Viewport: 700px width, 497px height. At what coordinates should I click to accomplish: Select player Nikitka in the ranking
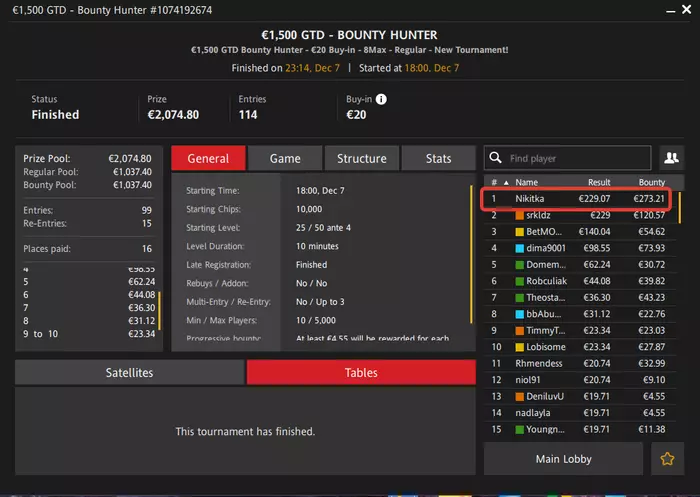(579, 199)
